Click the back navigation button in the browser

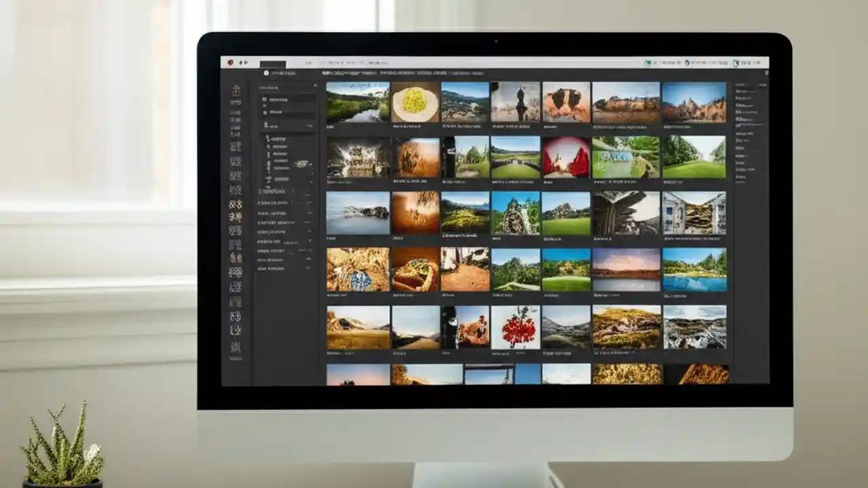(241, 62)
